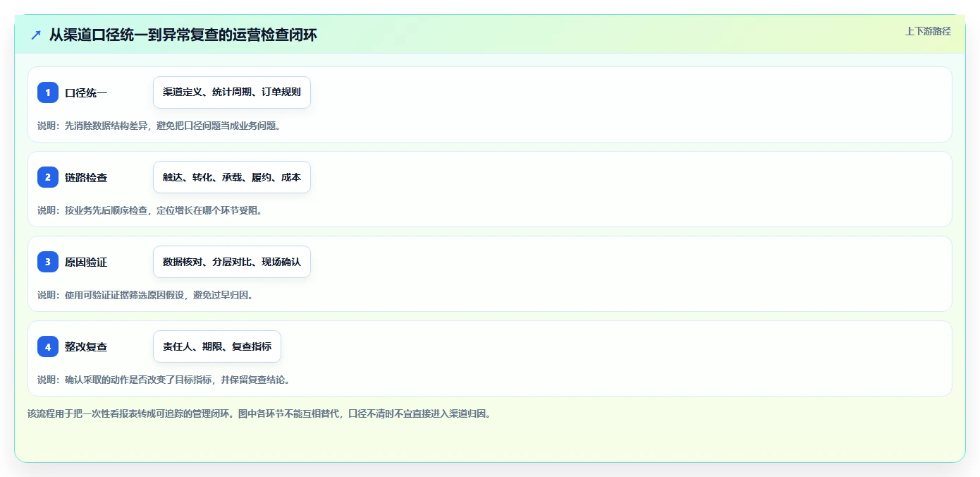Click the 链路检查 step title
980x477 pixels.
[86, 177]
